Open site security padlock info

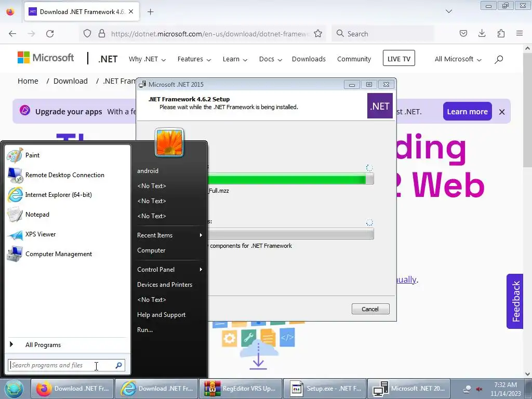pyautogui.click(x=101, y=34)
